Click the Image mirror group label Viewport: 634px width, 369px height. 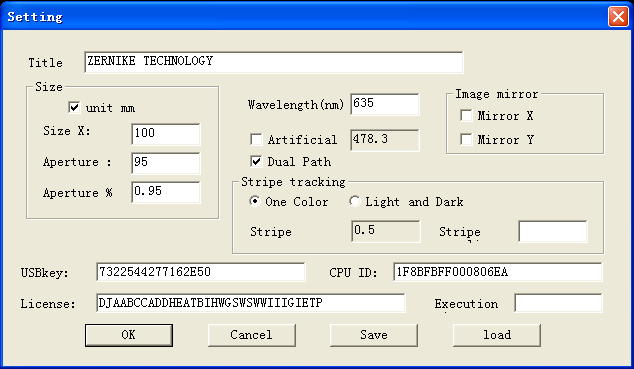pos(497,94)
